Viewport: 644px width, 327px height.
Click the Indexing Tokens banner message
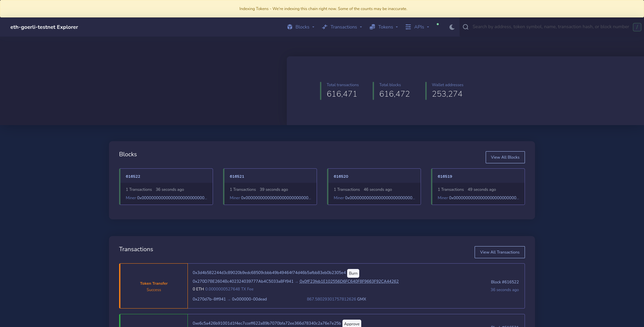click(x=323, y=9)
